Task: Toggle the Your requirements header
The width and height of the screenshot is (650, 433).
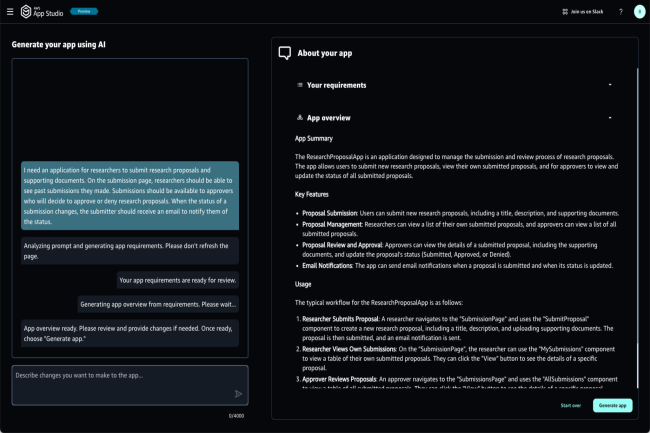Action: 337,85
